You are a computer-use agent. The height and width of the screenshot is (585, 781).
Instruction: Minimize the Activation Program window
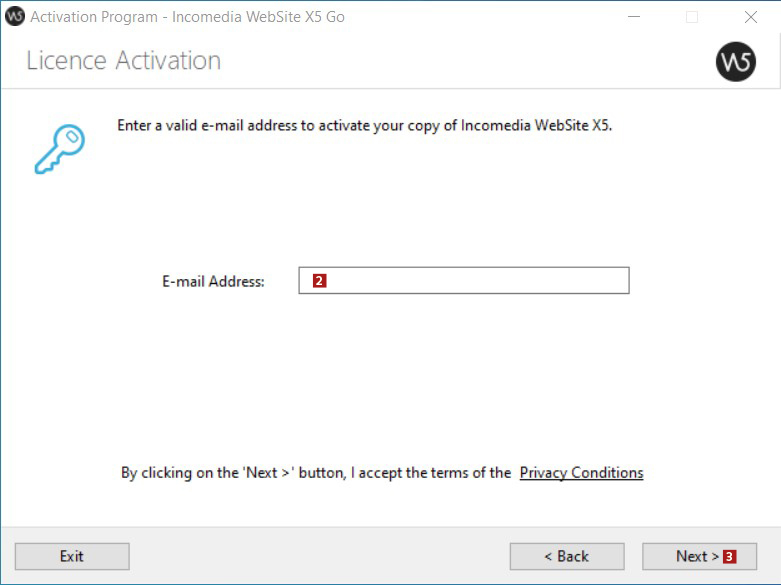(x=634, y=17)
